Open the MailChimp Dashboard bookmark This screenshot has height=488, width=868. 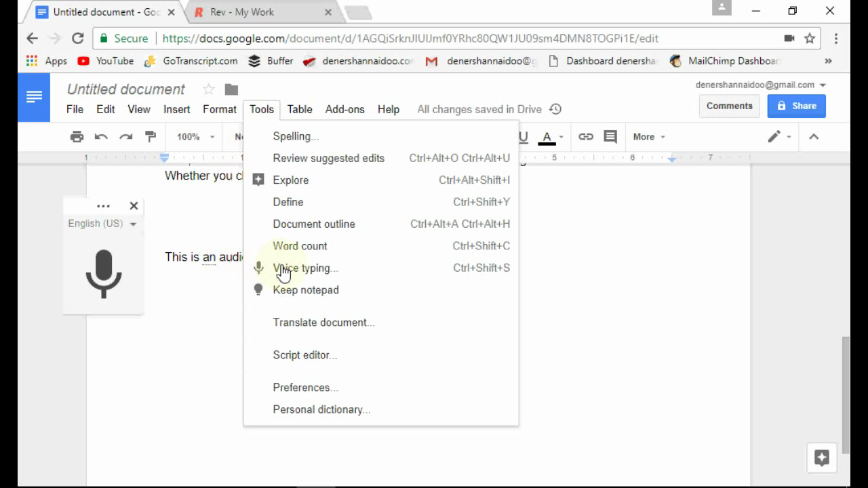point(723,61)
